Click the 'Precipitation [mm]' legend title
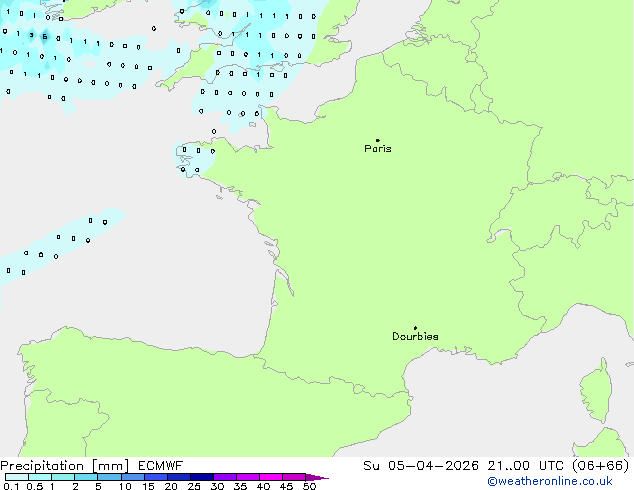 point(65,466)
